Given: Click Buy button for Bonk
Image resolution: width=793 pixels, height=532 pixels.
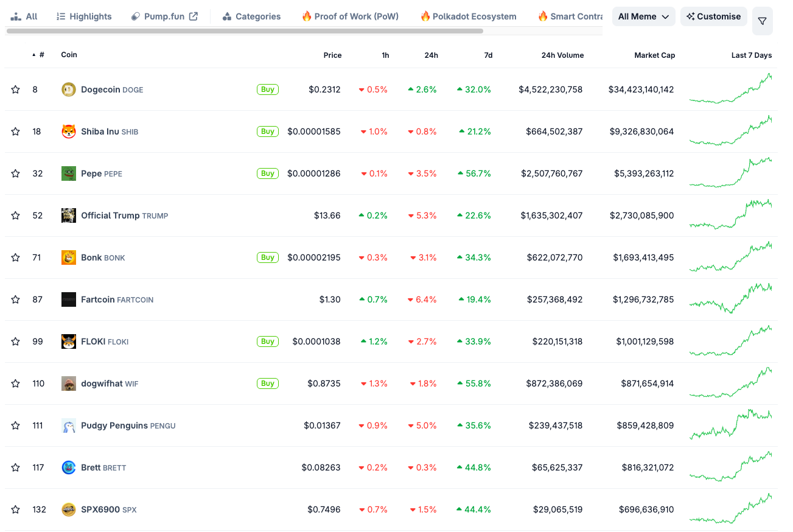Looking at the screenshot, I should tap(268, 257).
